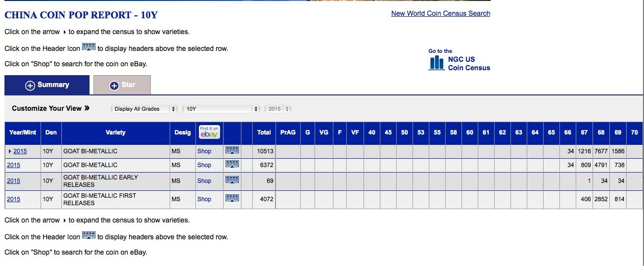Click the NGC US Coin Census link text
Screen dimensions: 644x266
(468, 63)
